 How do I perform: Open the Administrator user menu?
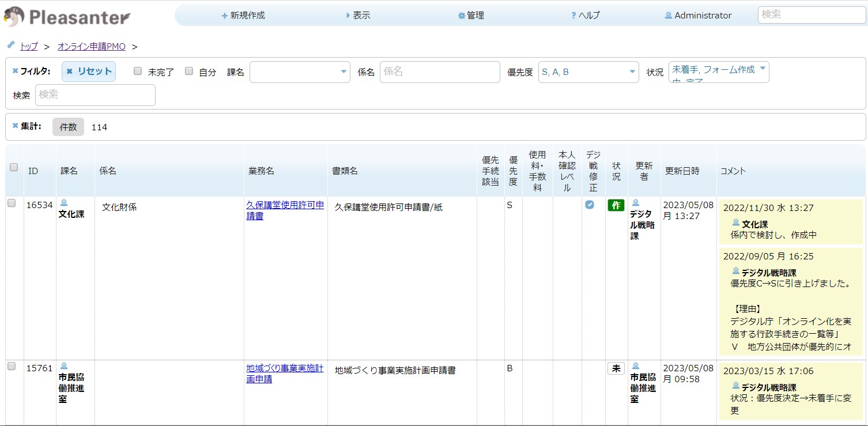click(x=698, y=16)
